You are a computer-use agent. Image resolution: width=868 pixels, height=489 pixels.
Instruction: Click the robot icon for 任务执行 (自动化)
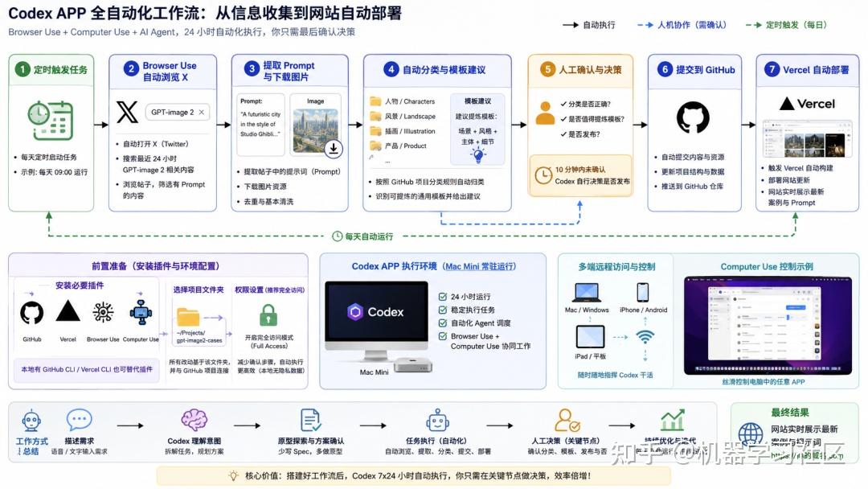[437, 421]
